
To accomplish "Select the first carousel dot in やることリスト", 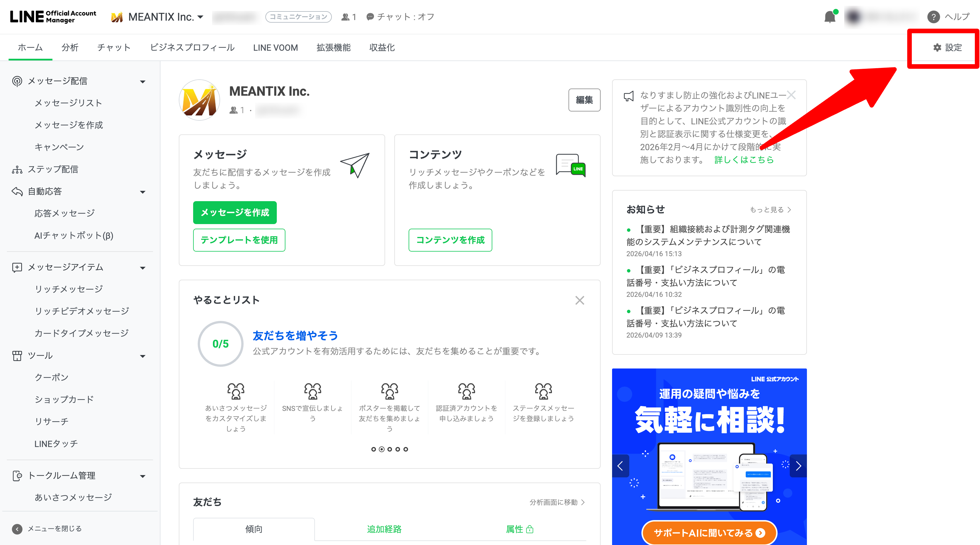I will click(374, 449).
